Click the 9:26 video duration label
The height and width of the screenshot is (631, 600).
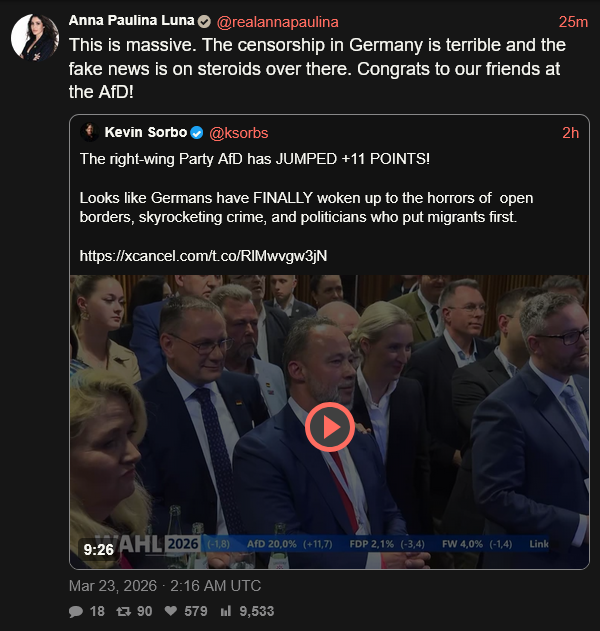point(98,548)
